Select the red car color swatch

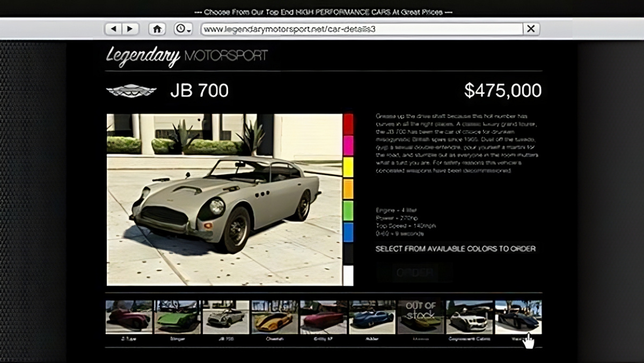(x=348, y=124)
